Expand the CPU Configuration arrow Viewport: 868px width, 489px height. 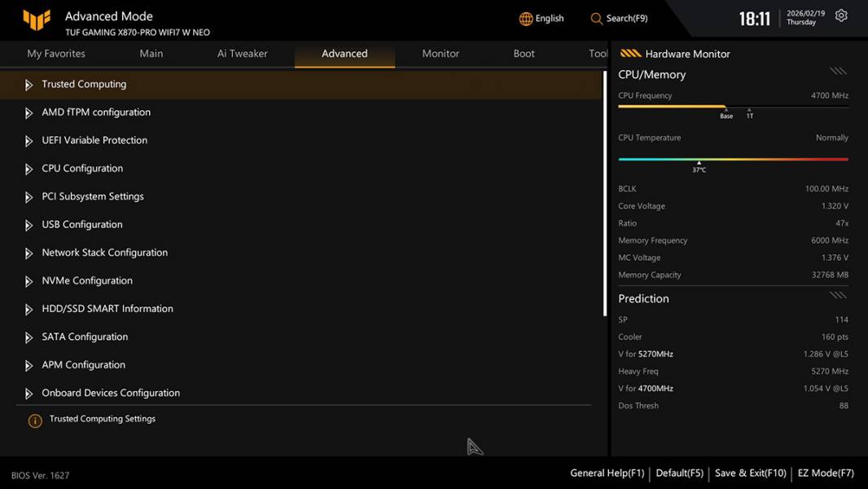pyautogui.click(x=28, y=169)
